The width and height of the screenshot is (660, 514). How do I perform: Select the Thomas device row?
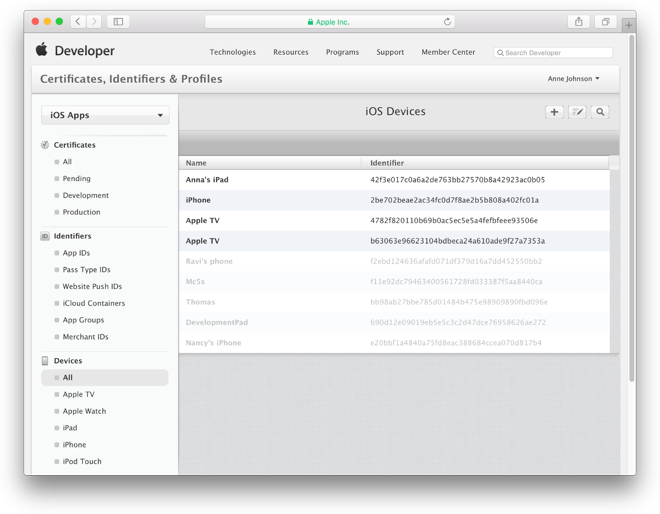click(394, 302)
